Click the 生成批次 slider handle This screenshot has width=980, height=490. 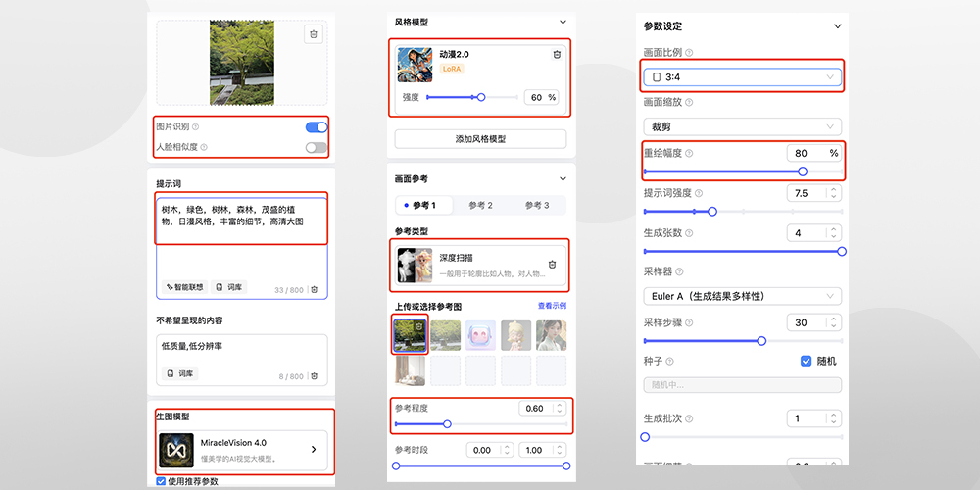tap(645, 437)
